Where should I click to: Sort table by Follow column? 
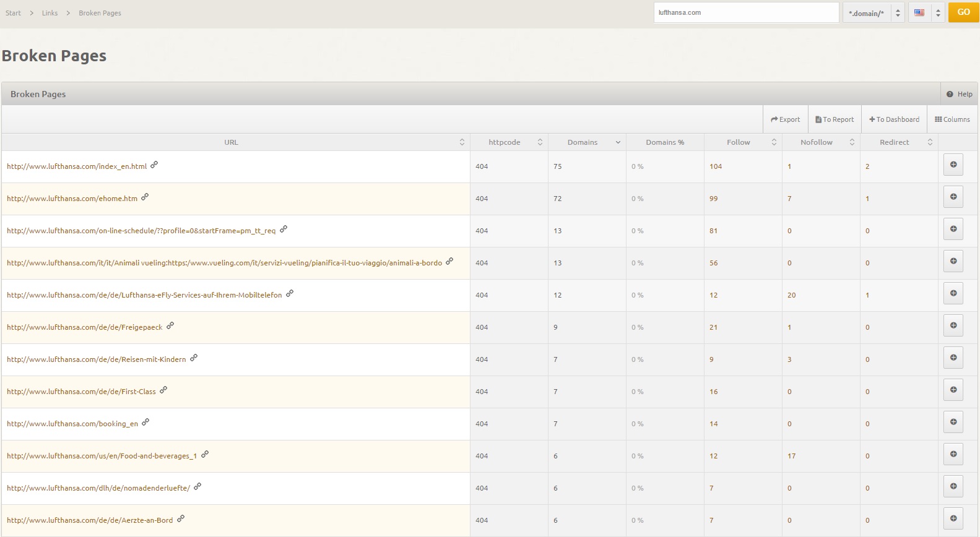(x=743, y=142)
